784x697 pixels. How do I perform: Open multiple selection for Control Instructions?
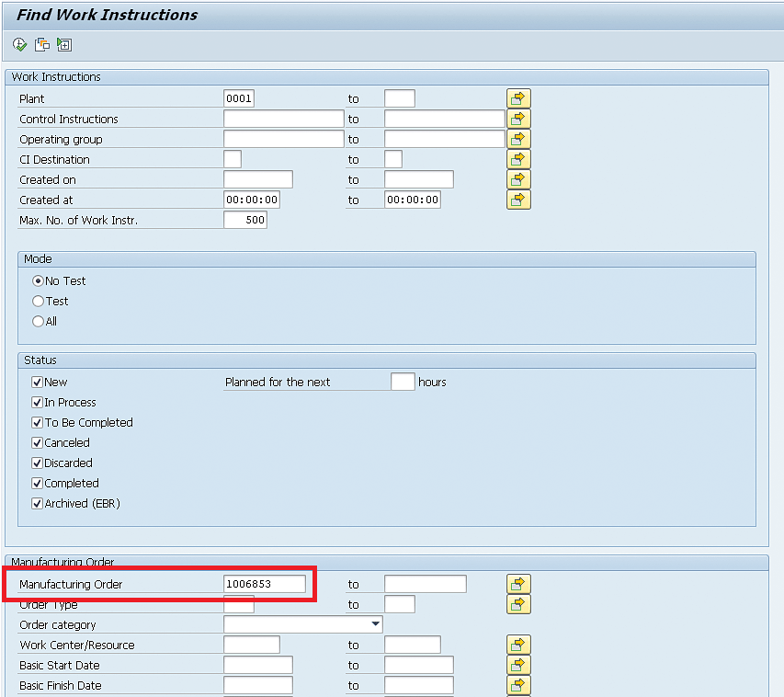point(518,119)
